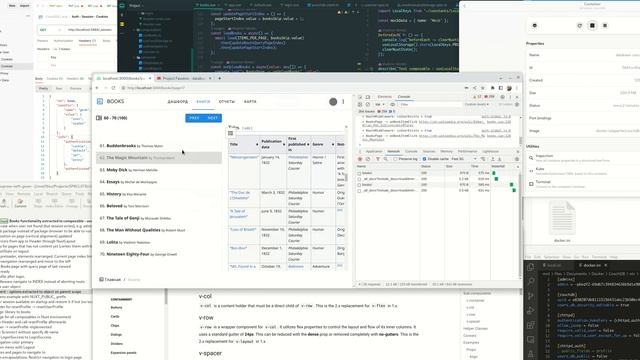Switch to Project Fauxton browser tab
640x360 pixels.
[183, 78]
